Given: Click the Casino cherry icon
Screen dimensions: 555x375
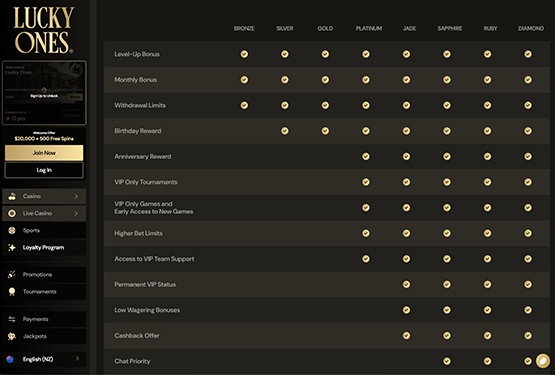Looking at the screenshot, I should click(12, 196).
